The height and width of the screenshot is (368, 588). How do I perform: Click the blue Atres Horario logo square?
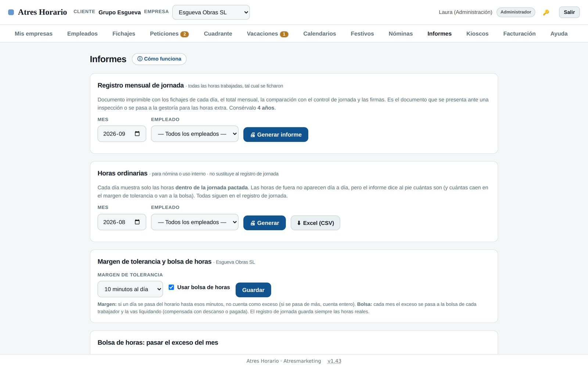(11, 12)
